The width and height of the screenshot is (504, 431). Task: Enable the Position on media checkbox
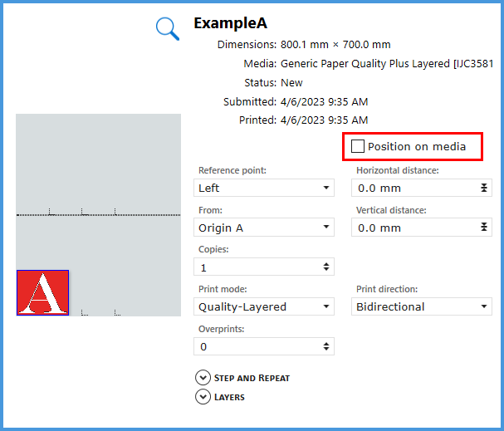point(358,147)
